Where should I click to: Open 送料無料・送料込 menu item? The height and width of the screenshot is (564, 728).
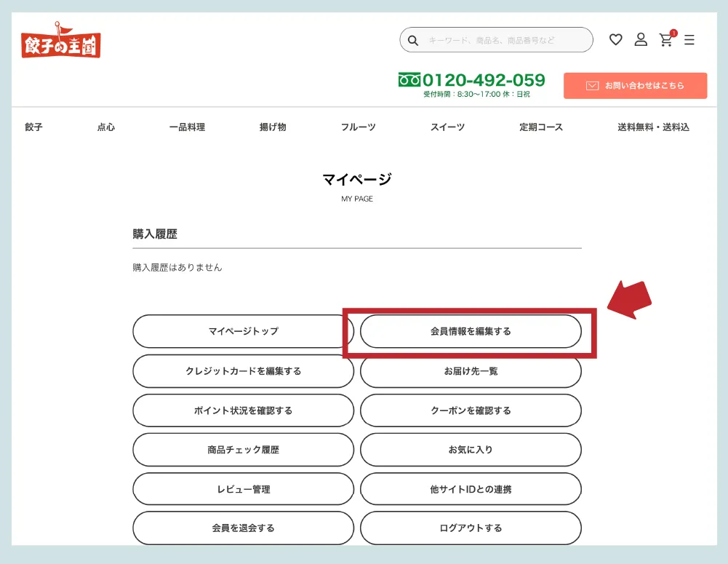coord(653,127)
